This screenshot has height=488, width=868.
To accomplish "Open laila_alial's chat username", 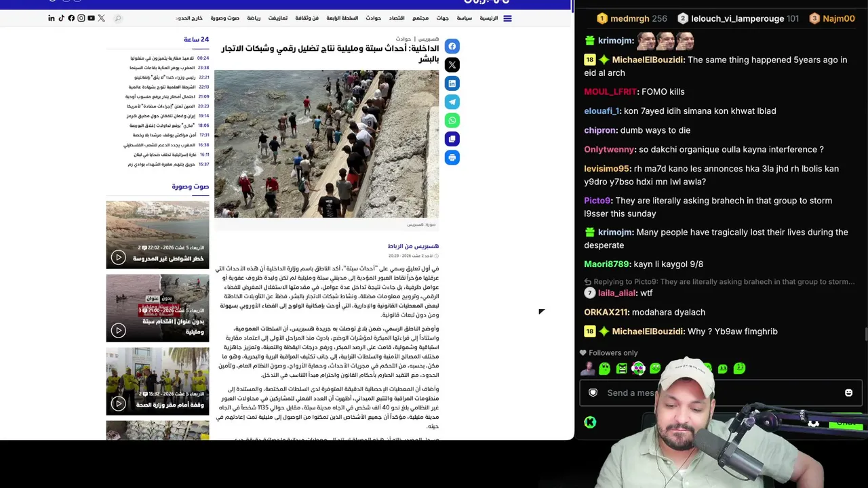I will [x=616, y=293].
